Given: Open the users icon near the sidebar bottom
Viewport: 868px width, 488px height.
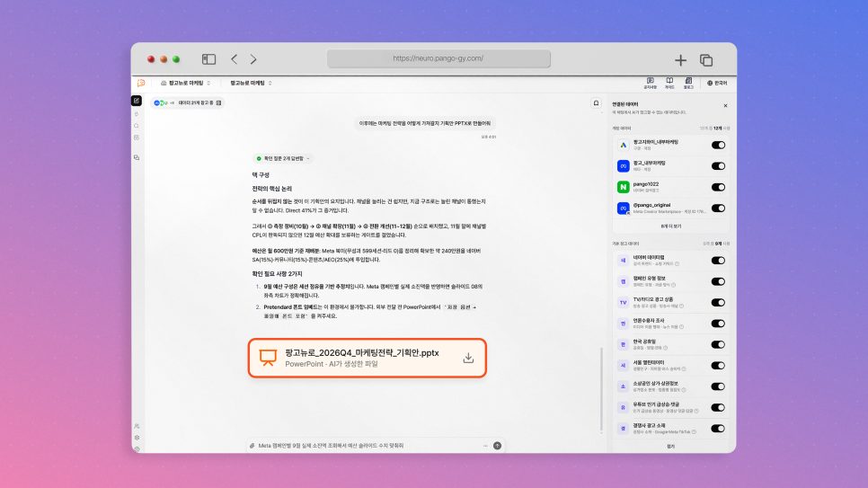Looking at the screenshot, I should (137, 426).
